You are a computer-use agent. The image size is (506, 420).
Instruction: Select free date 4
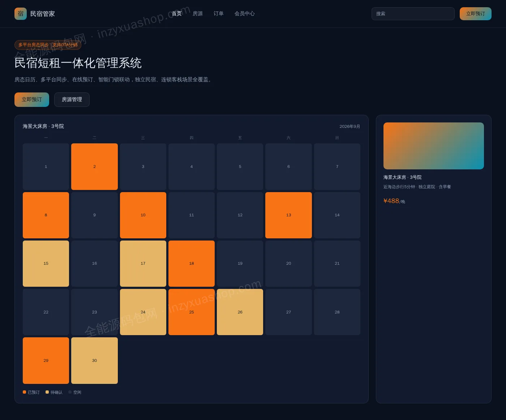click(192, 166)
